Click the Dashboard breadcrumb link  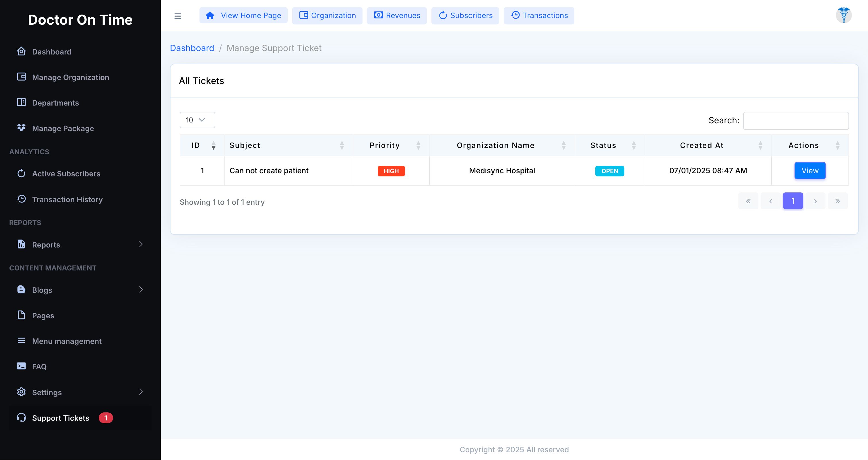(x=192, y=48)
